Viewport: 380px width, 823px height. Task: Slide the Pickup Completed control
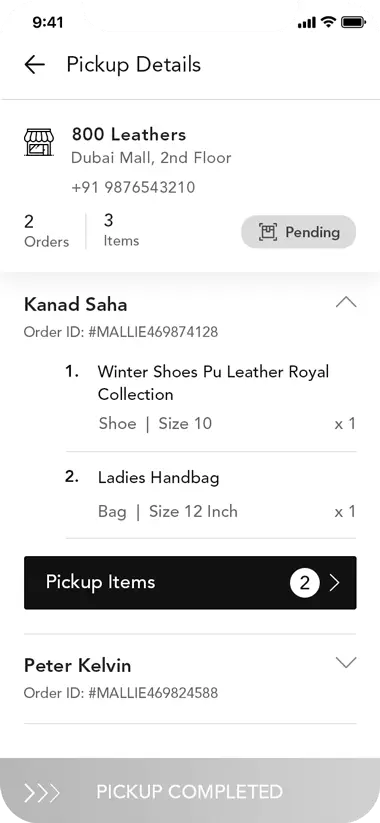click(190, 790)
